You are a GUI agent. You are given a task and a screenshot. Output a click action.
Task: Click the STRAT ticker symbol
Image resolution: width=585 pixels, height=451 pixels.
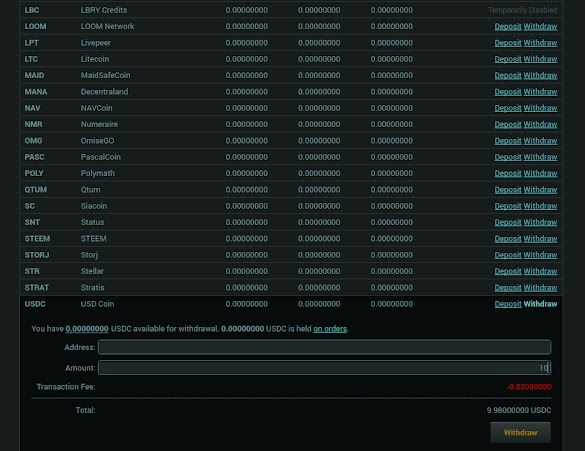[x=37, y=288]
